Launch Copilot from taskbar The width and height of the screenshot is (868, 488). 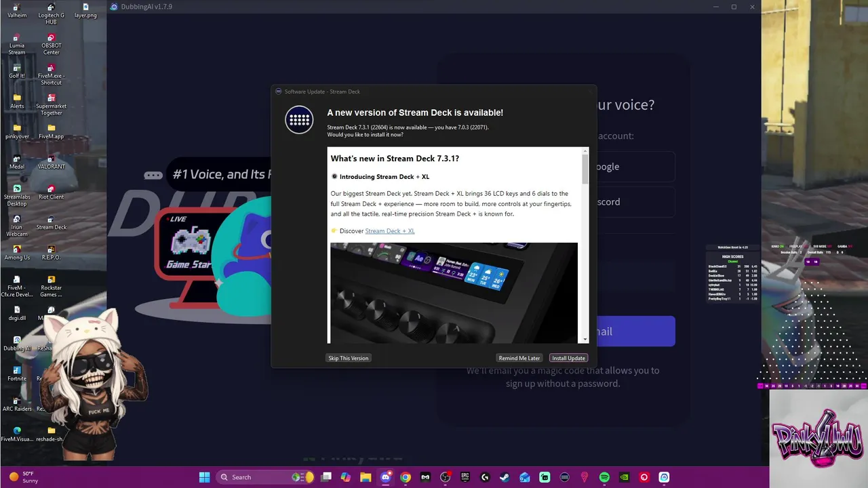pos(346,477)
